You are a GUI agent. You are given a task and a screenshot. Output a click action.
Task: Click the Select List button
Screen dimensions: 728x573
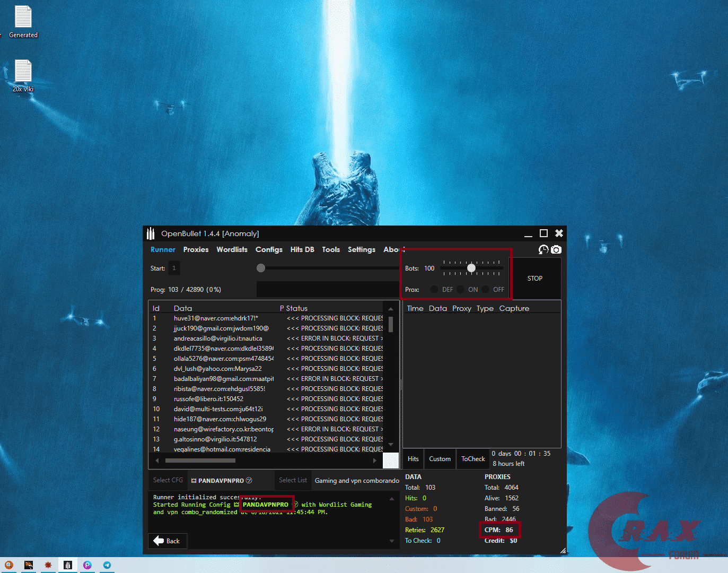pyautogui.click(x=293, y=480)
